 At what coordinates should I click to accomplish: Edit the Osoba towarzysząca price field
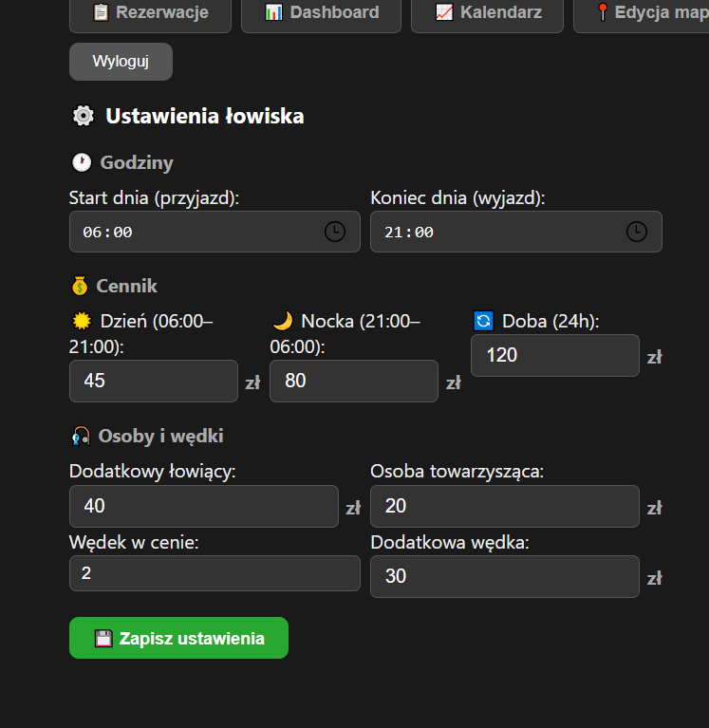tap(505, 506)
